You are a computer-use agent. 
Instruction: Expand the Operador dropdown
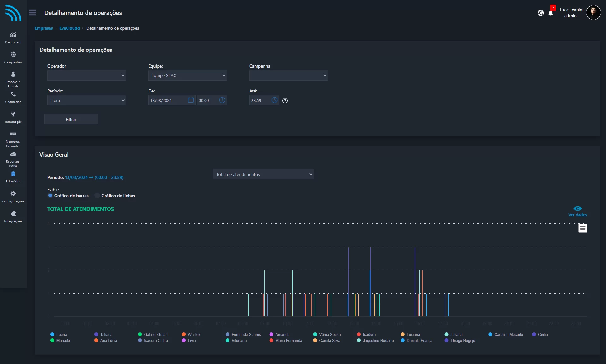[87, 75]
